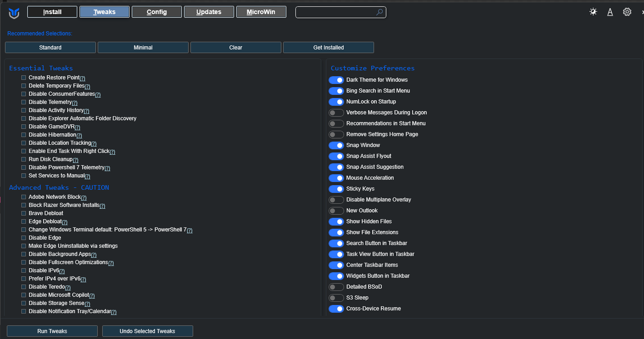Switch on the New Outlook toggle
The width and height of the screenshot is (644, 339).
(336, 211)
